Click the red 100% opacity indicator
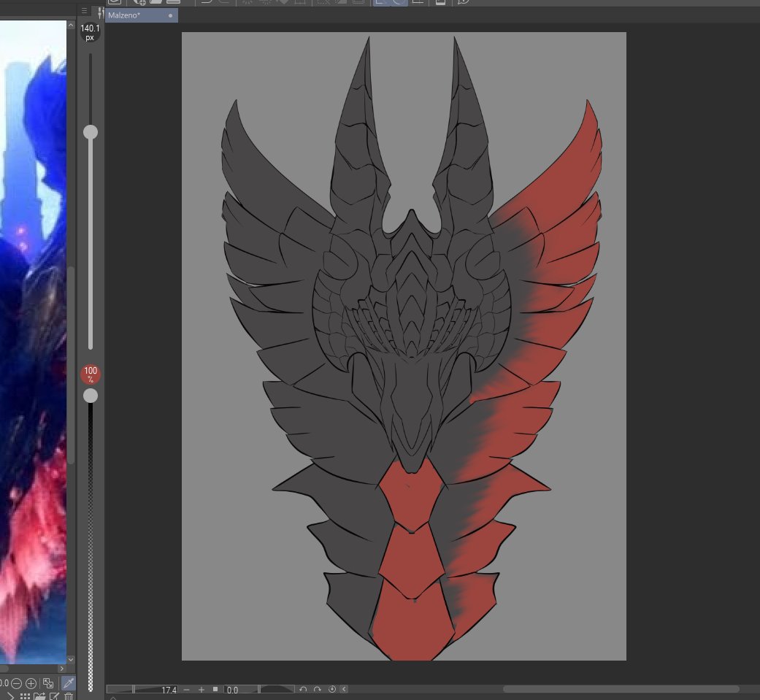Image resolution: width=760 pixels, height=700 pixels. click(x=91, y=374)
